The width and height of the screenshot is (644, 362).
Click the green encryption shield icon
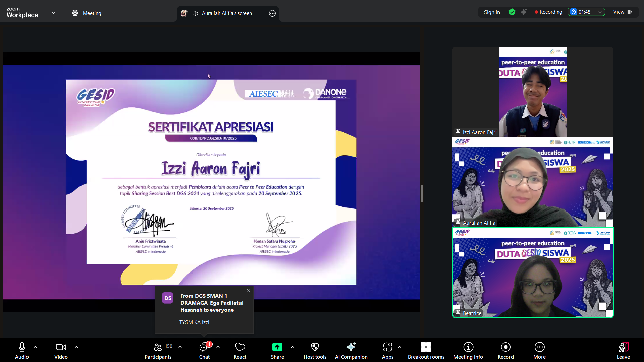(512, 12)
